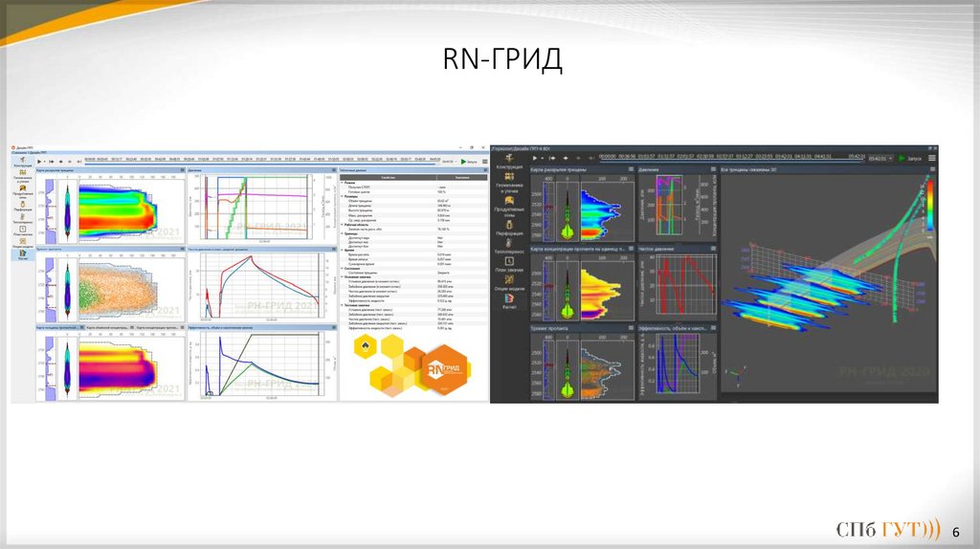
Task: Open Трекинг проппанта panel menu in dark window
Action: click(x=631, y=327)
